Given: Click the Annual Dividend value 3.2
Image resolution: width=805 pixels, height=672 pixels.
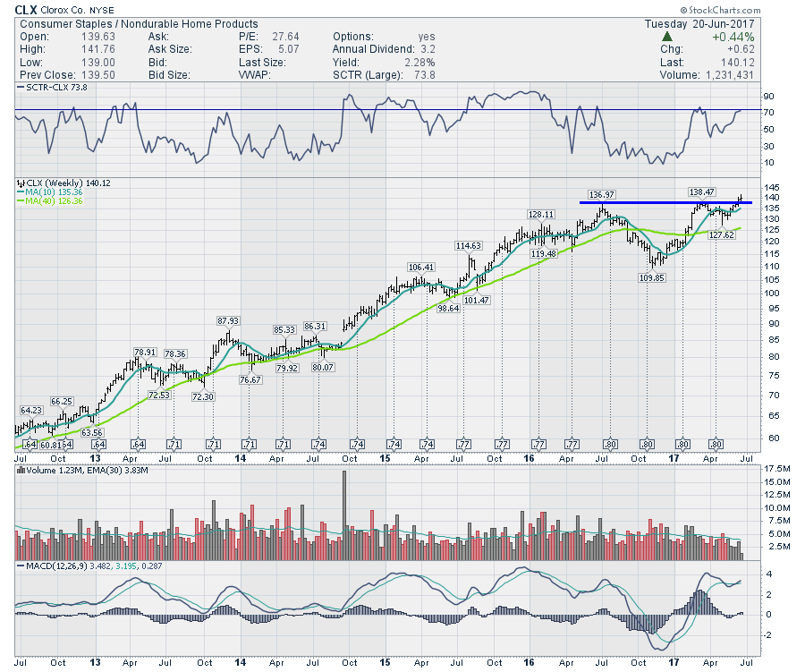Looking at the screenshot, I should coord(428,49).
